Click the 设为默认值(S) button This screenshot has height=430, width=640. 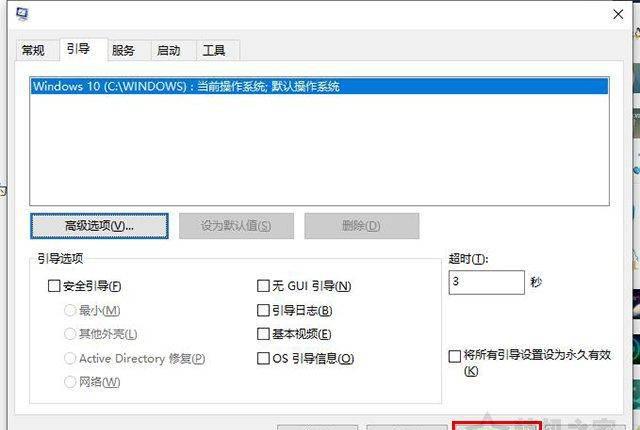(x=236, y=226)
